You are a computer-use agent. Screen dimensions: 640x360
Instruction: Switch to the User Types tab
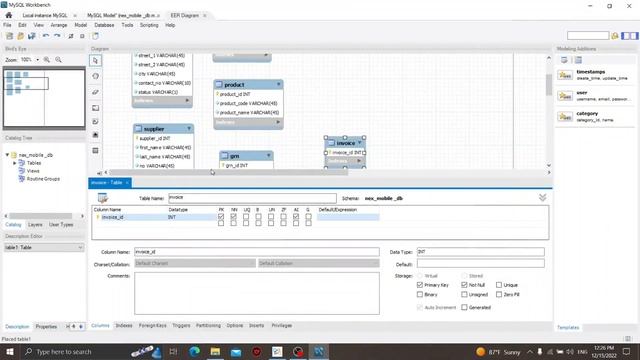pyautogui.click(x=61, y=225)
